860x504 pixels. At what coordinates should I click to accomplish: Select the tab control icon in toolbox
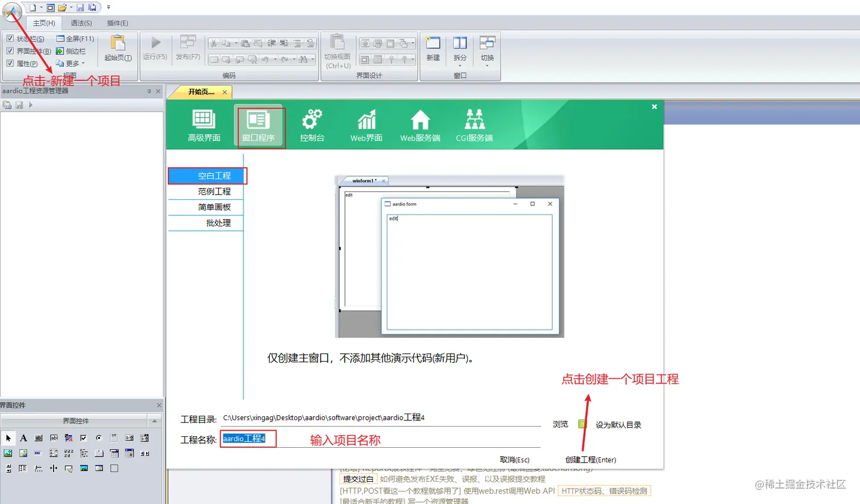pos(99,453)
